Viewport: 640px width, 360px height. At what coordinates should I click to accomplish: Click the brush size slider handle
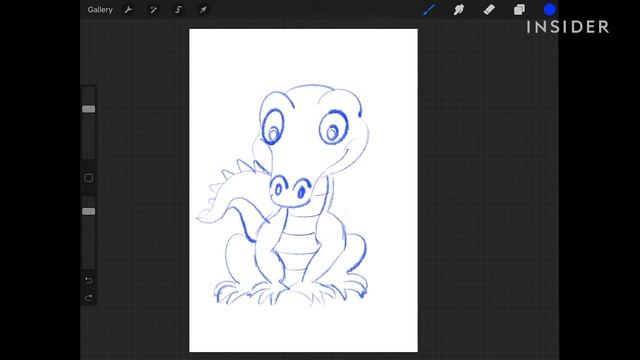point(89,109)
